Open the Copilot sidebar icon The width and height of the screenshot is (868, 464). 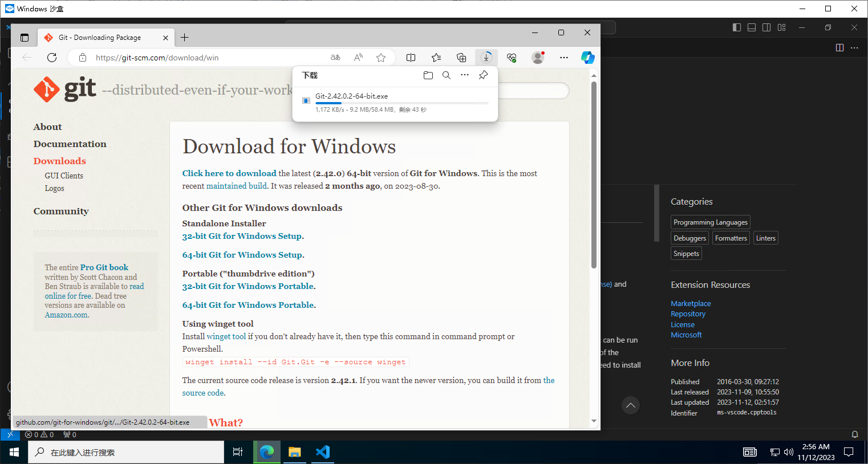pyautogui.click(x=588, y=58)
